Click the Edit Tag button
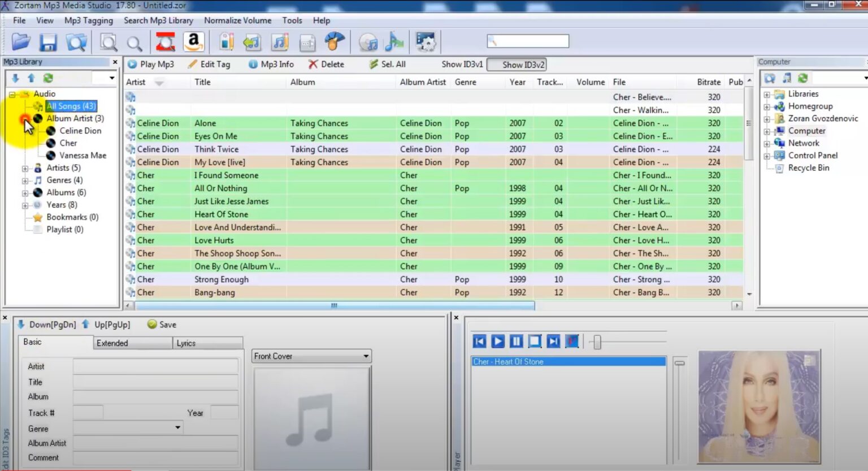 click(209, 64)
